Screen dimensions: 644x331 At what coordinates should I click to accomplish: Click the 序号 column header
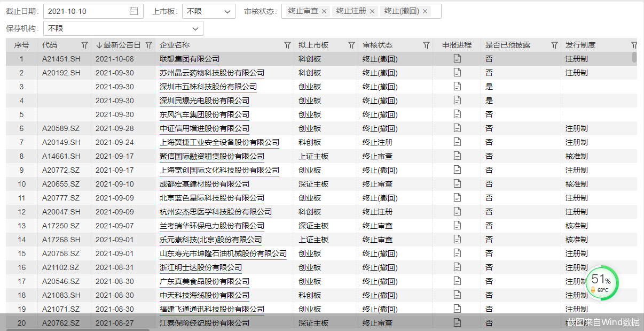point(21,45)
